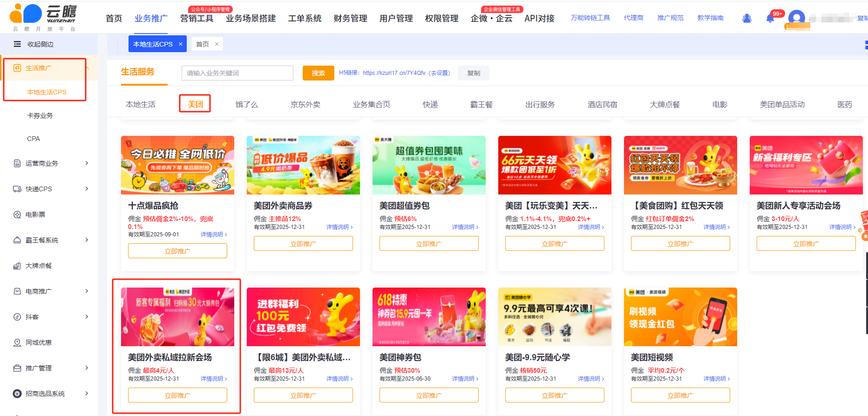Open the H5 link kzurl17.cn URL

(x=394, y=73)
